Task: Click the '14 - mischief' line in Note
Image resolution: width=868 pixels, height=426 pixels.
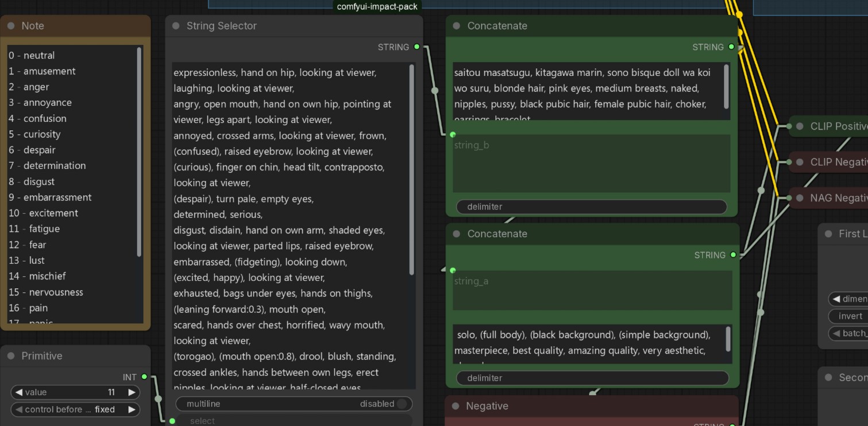Action: click(x=37, y=276)
